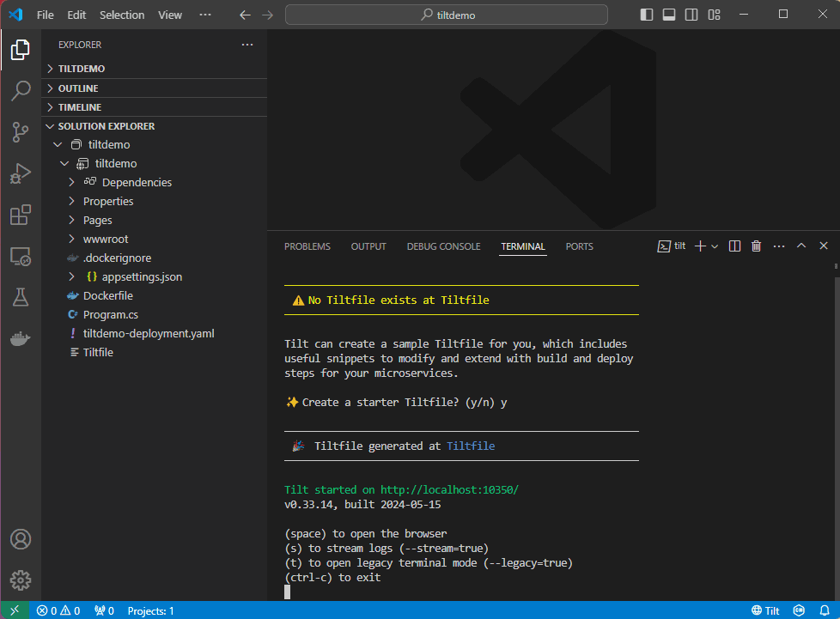Open the Search view icon

coord(21,90)
